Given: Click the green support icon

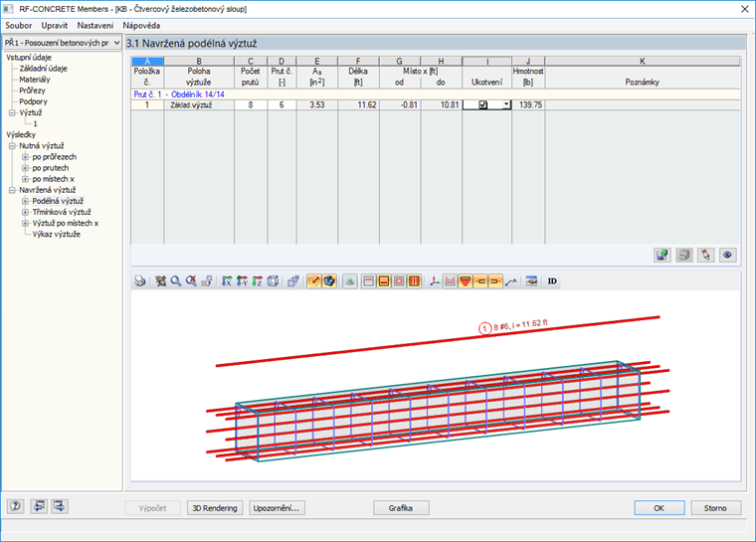Looking at the screenshot, I should 350,281.
